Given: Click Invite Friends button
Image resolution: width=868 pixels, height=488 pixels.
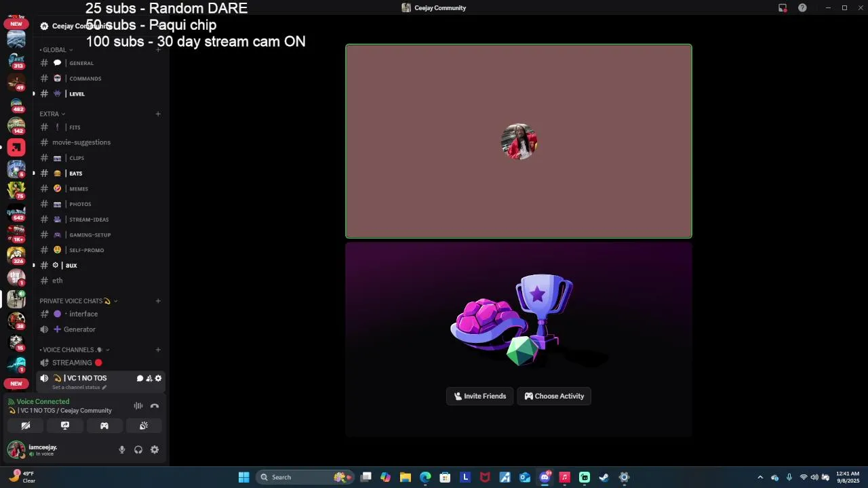Looking at the screenshot, I should [x=480, y=396].
